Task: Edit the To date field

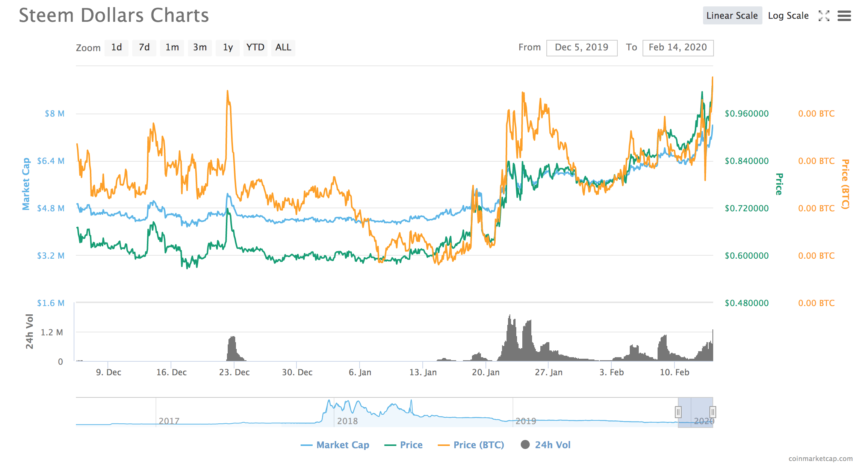Action: [678, 48]
